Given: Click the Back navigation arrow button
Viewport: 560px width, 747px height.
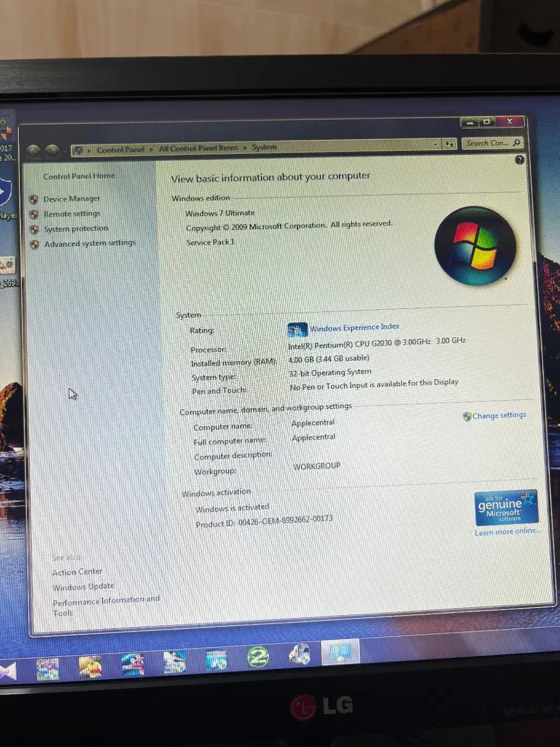Looking at the screenshot, I should tap(34, 151).
